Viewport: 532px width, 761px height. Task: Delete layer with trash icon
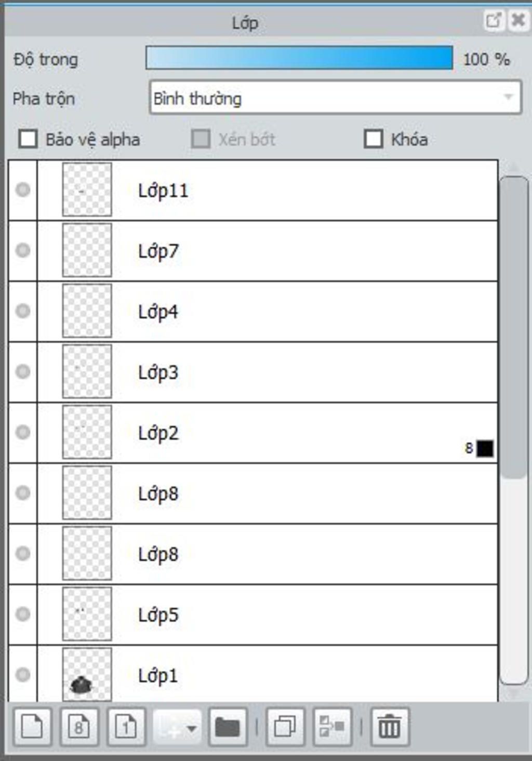(389, 726)
